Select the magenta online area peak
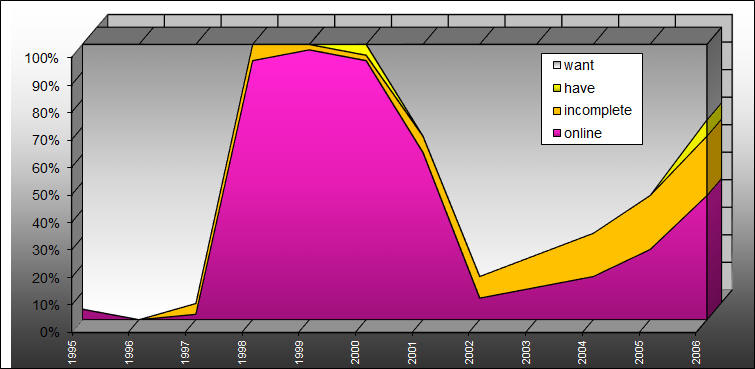Viewport: 755px width, 369px height. pos(308,183)
